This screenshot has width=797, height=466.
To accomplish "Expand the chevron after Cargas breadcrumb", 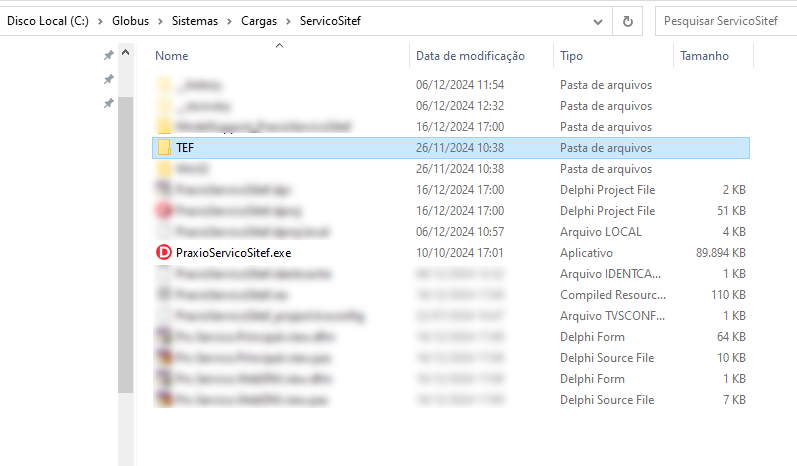I will [x=288, y=21].
